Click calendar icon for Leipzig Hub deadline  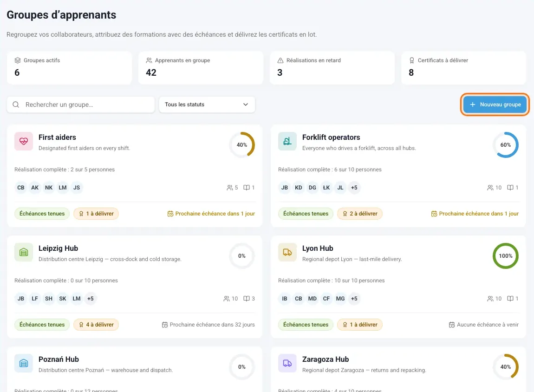[165, 325]
